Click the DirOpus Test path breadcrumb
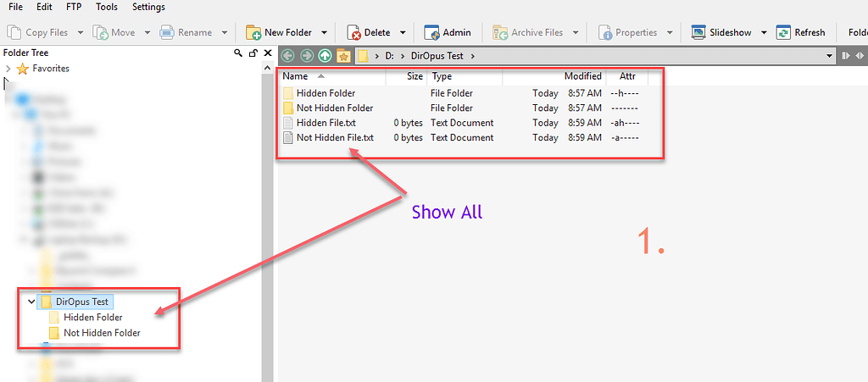Image resolution: width=868 pixels, height=382 pixels. (x=436, y=56)
